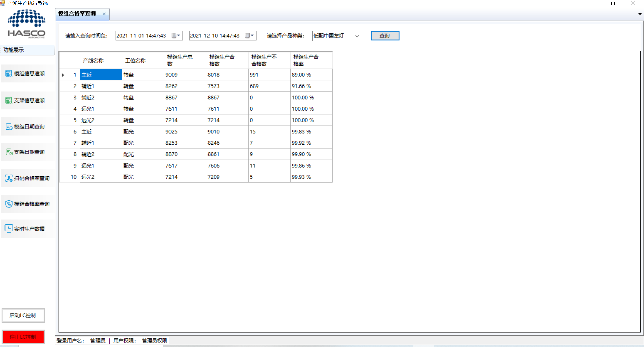Open 支架日期查询 via its icon
This screenshot has width=644, height=347.
pos(9,152)
